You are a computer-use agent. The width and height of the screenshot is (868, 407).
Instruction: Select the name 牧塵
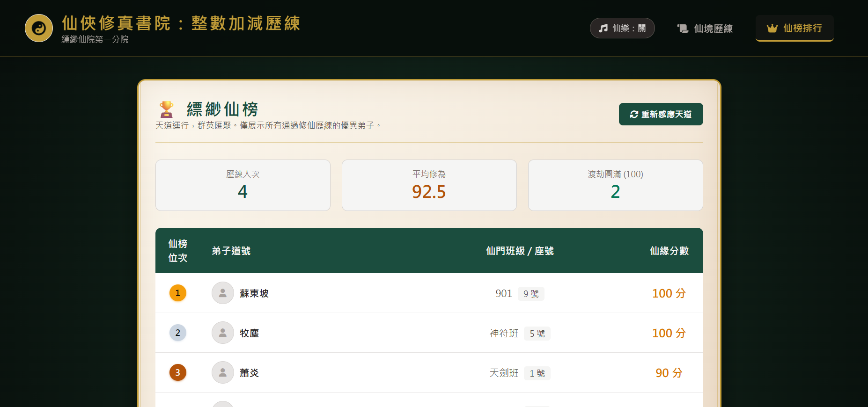pyautogui.click(x=250, y=333)
